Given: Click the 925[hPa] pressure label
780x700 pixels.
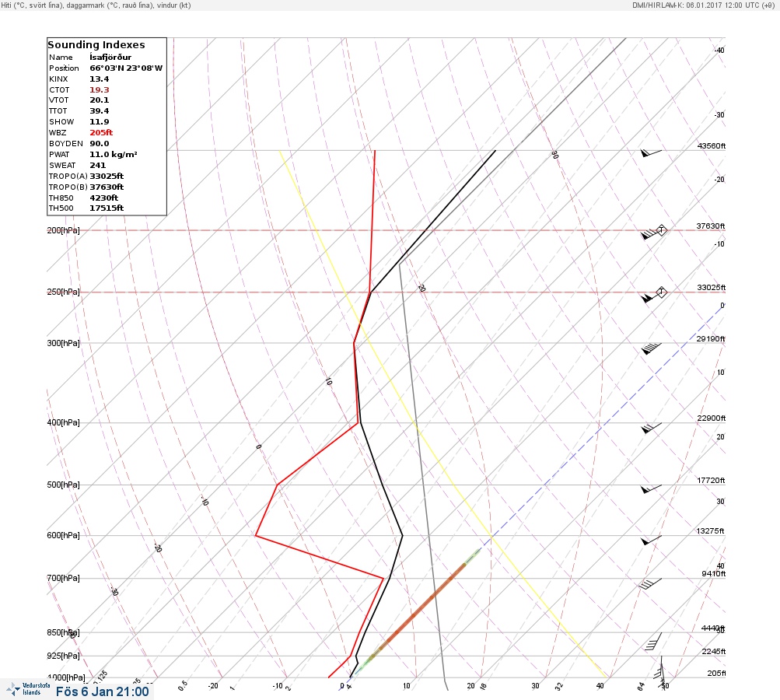Looking at the screenshot, I should pos(63,656).
